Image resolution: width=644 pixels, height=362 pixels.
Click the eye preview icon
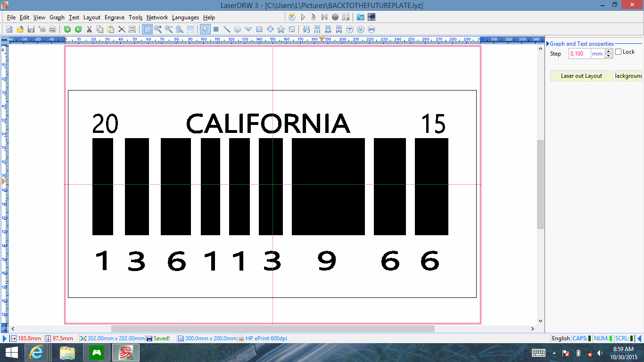coord(372,17)
